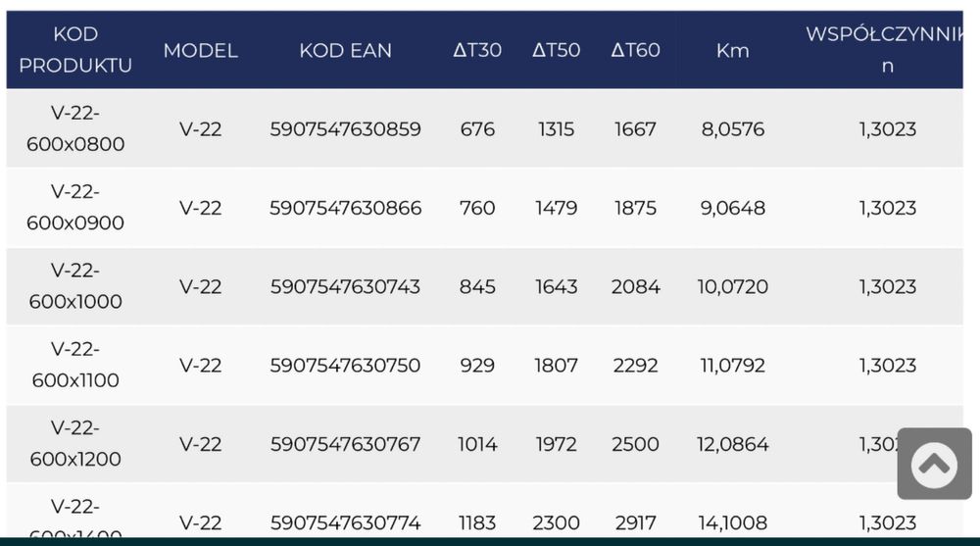Click EAN code 5907547630767
Image resolution: width=980 pixels, height=546 pixels.
pos(345,444)
